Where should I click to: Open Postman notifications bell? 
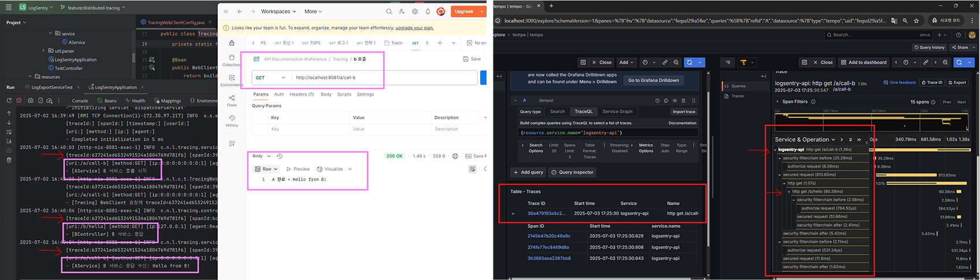coord(428,11)
